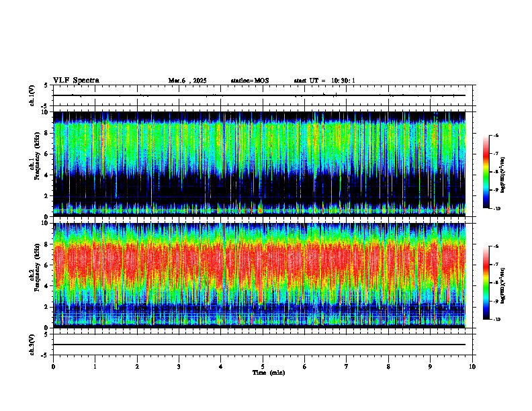532x411 pixels.
Task: Click the ch.2 spectrogram panel
Action: (259, 275)
